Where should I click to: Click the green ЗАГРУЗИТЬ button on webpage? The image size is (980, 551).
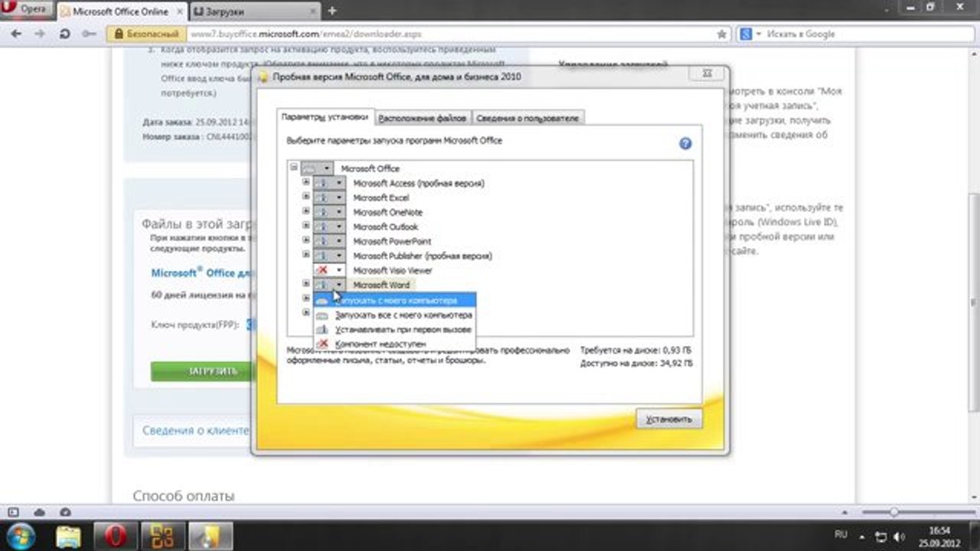201,371
